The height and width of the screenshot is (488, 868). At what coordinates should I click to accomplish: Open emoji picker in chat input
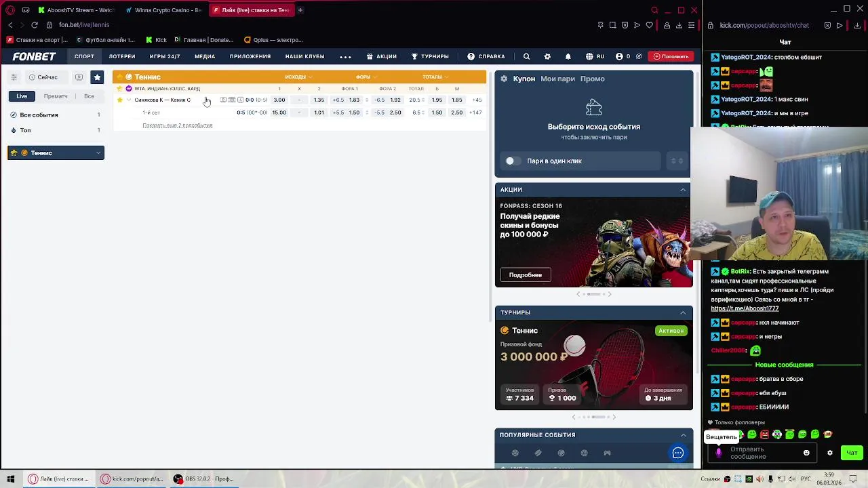click(806, 453)
